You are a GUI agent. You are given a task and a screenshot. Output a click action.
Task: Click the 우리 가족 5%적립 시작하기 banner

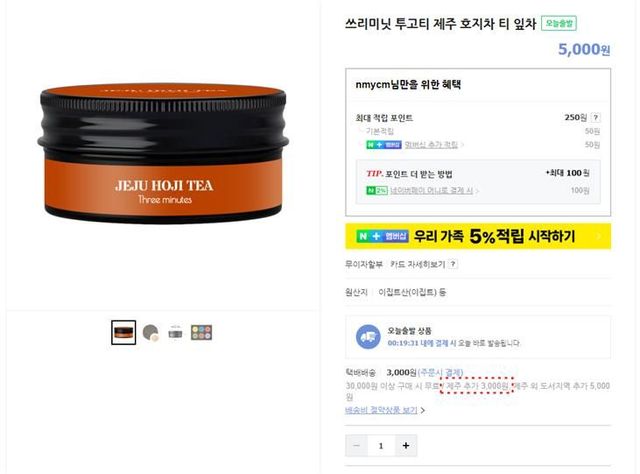click(x=478, y=236)
